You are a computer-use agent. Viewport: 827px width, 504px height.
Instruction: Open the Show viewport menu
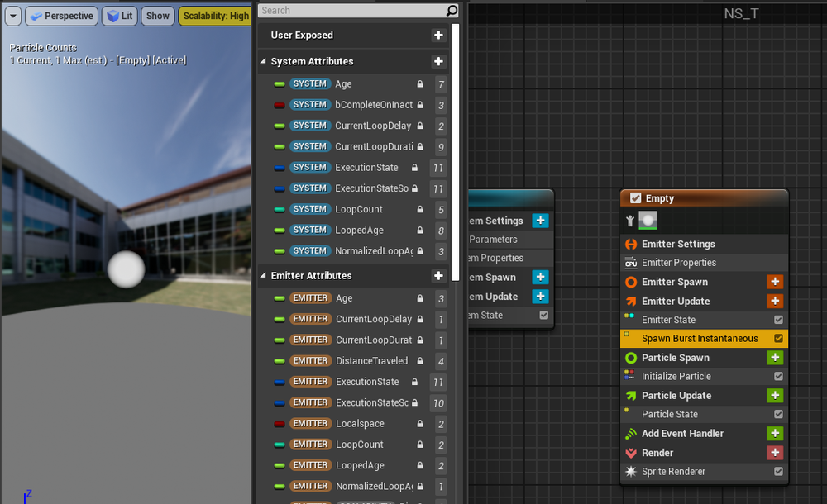[x=158, y=16]
